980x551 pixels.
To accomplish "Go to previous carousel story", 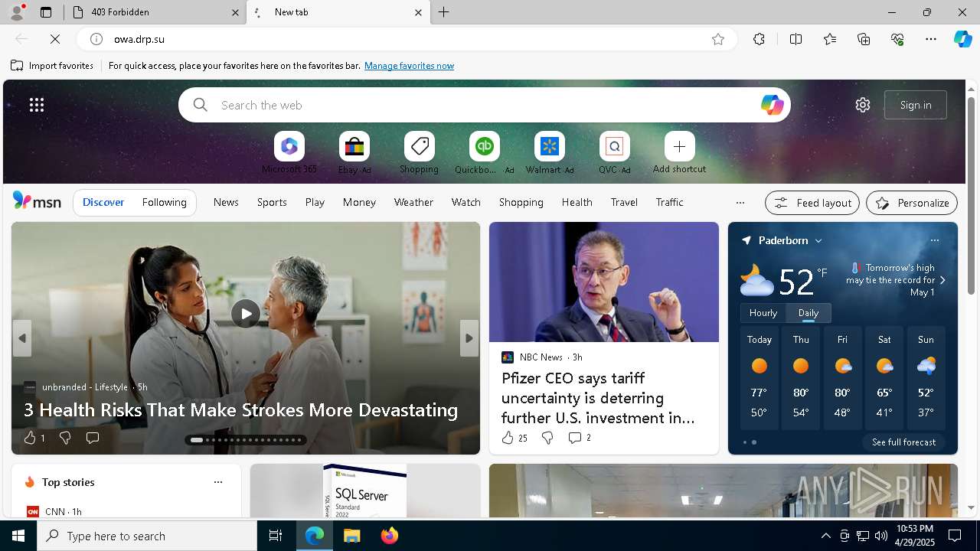I will [x=22, y=338].
